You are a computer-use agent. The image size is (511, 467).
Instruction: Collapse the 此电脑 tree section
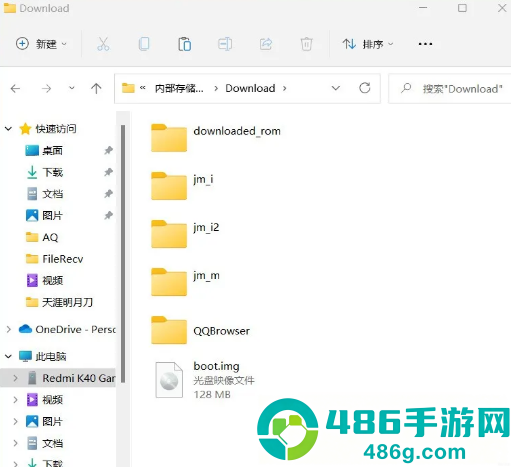9,356
